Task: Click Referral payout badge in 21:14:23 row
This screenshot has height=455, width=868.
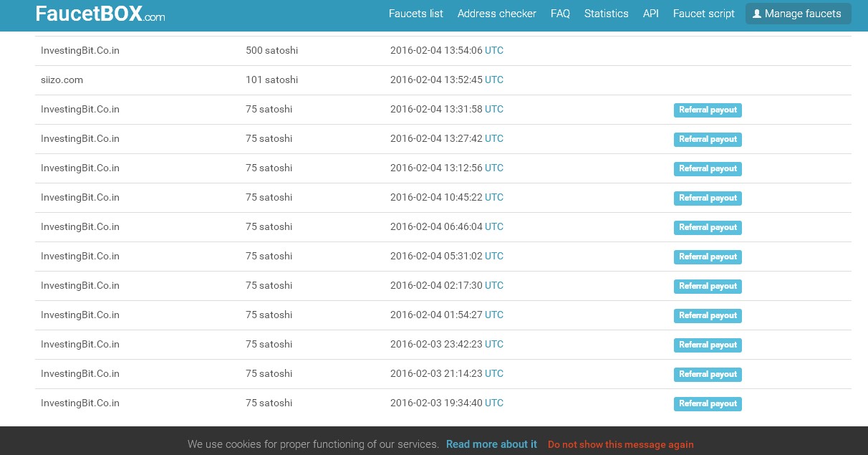Action: tap(708, 374)
